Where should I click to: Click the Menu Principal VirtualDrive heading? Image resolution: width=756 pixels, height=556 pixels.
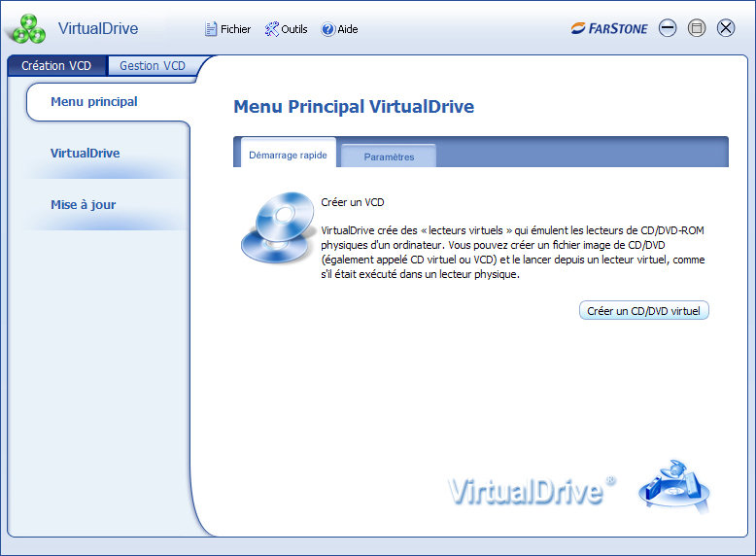[354, 107]
